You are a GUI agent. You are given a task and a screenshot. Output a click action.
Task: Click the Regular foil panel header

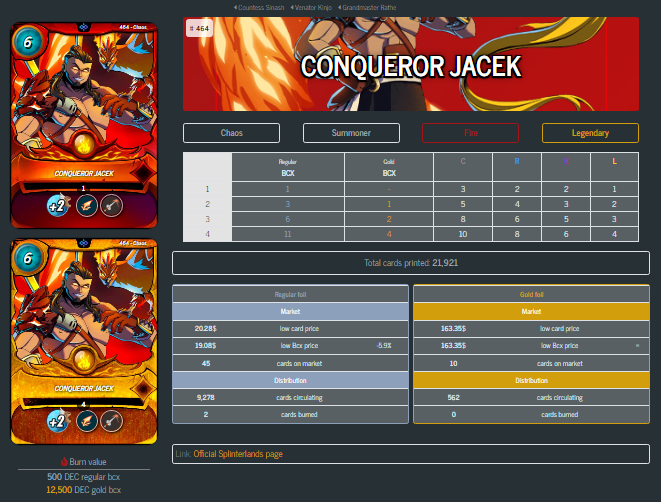click(290, 294)
